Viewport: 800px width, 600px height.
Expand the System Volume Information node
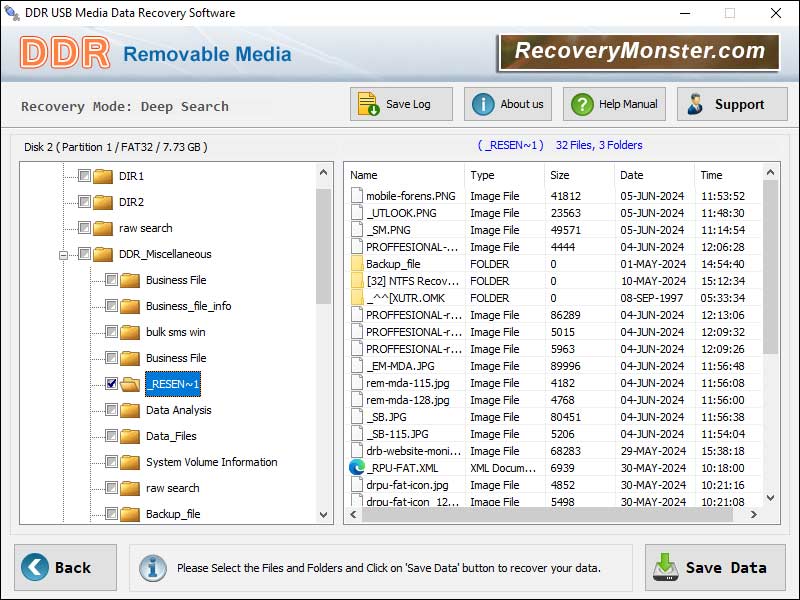click(92, 462)
